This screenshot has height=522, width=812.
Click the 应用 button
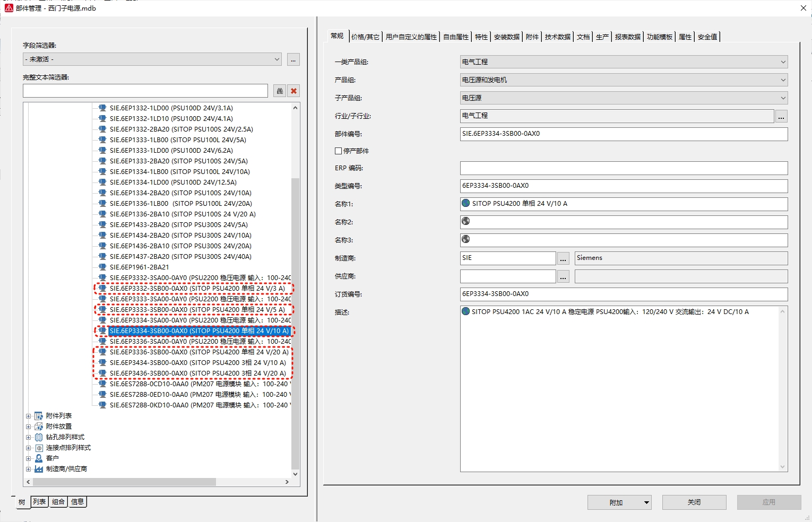[769, 502]
